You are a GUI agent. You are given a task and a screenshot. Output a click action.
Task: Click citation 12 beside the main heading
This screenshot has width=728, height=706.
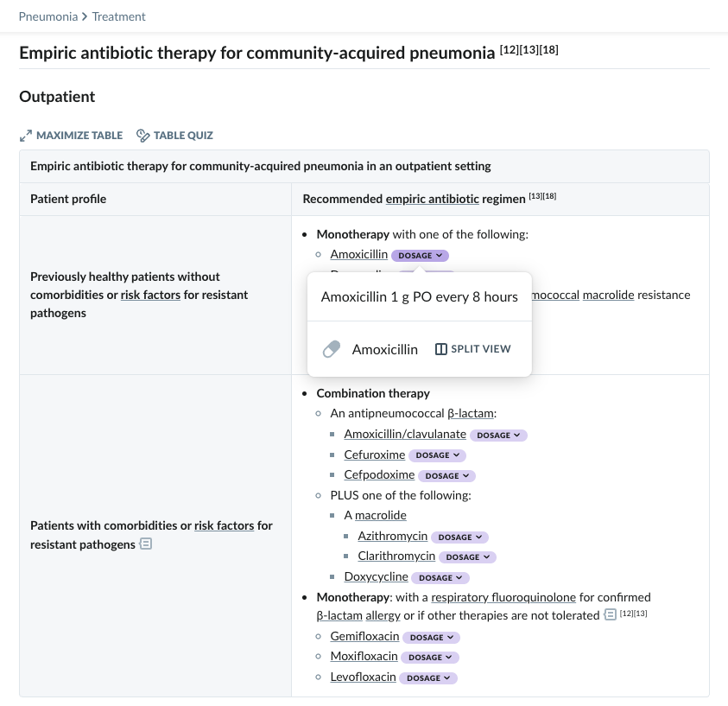(x=510, y=50)
